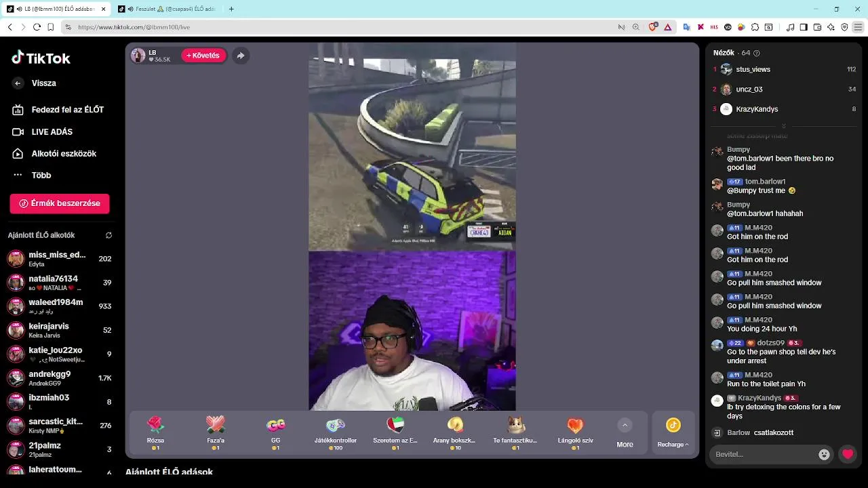The image size is (868, 488).
Task: Open ibzmiah03 live creator
Action: click(x=60, y=402)
